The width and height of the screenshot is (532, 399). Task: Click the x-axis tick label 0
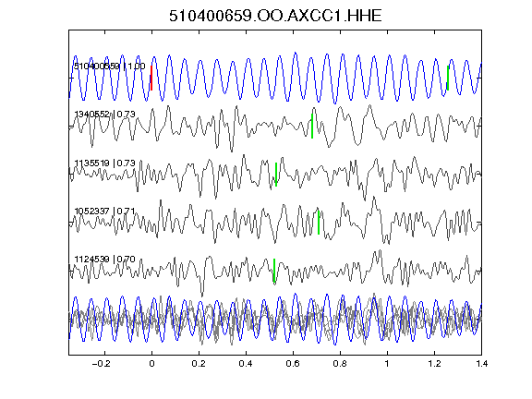point(151,364)
